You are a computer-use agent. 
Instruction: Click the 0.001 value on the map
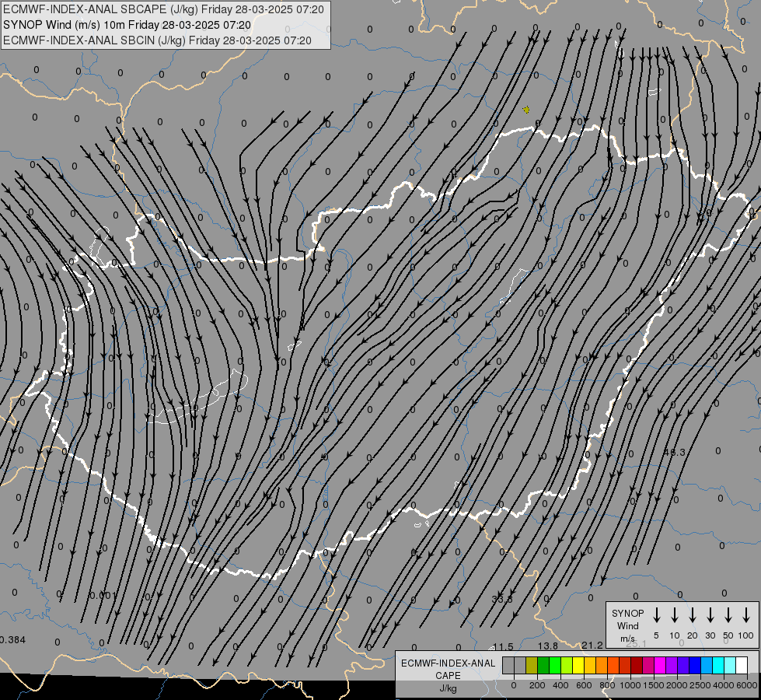pos(103,595)
